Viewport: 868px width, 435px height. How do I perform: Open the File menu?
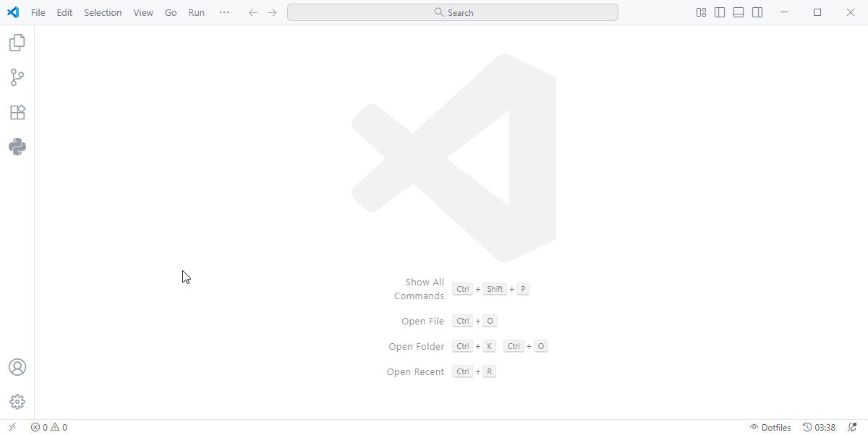[x=38, y=12]
